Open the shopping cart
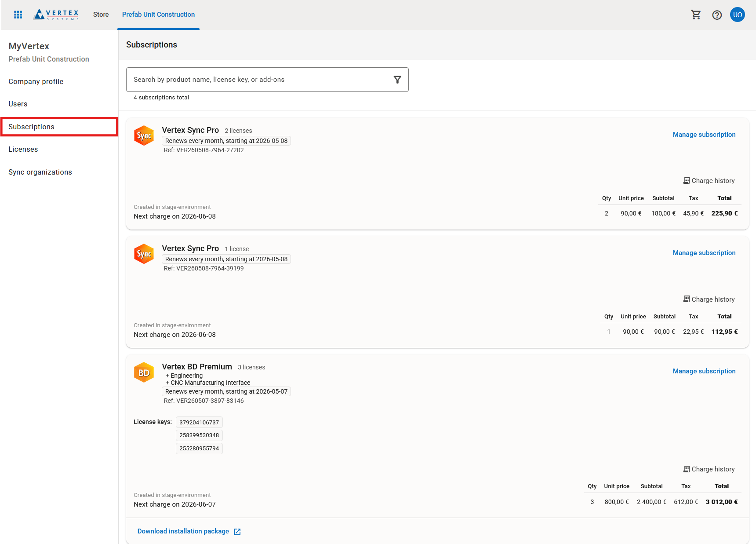 click(696, 15)
